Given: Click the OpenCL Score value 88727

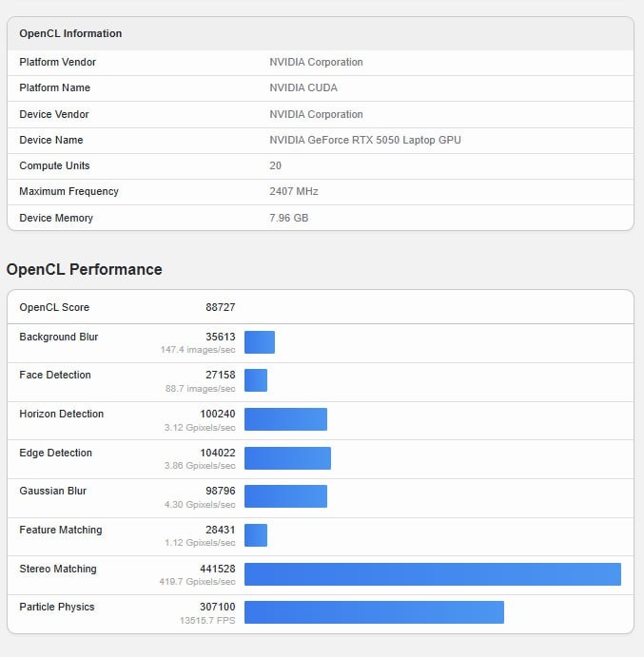Looking at the screenshot, I should [220, 307].
